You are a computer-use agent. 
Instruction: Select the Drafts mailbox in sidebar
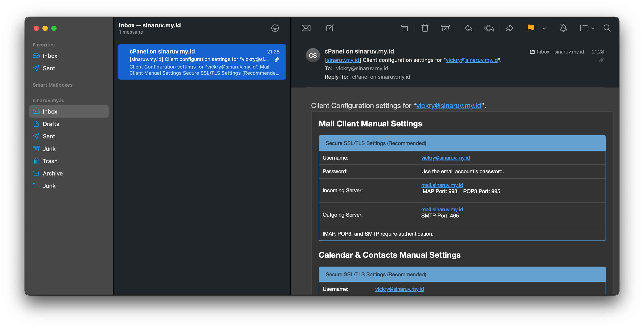[51, 124]
